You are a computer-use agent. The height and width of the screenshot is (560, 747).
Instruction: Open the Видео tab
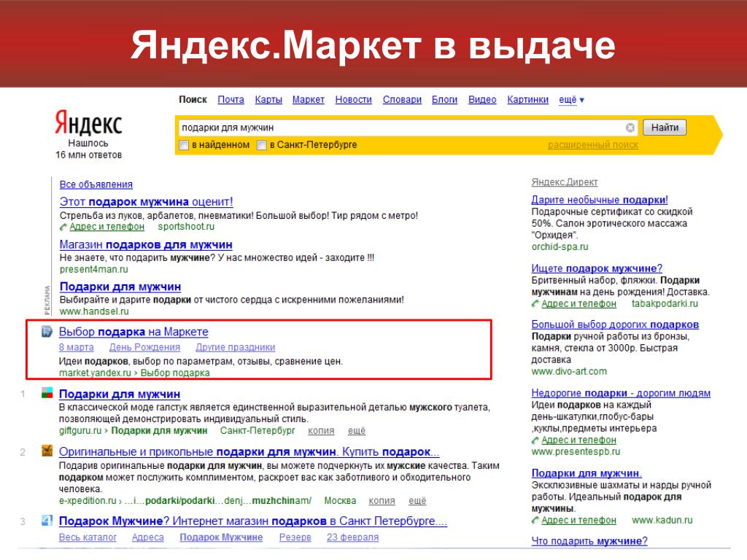click(x=482, y=99)
